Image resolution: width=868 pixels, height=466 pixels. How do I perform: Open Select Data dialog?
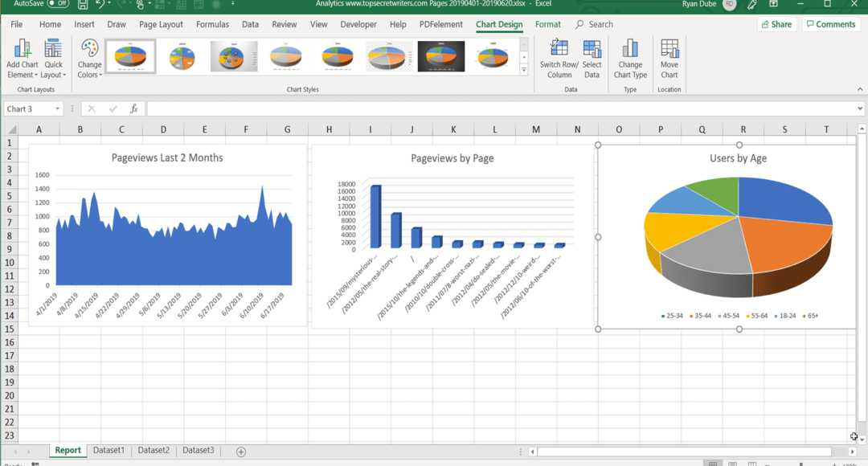tap(592, 50)
